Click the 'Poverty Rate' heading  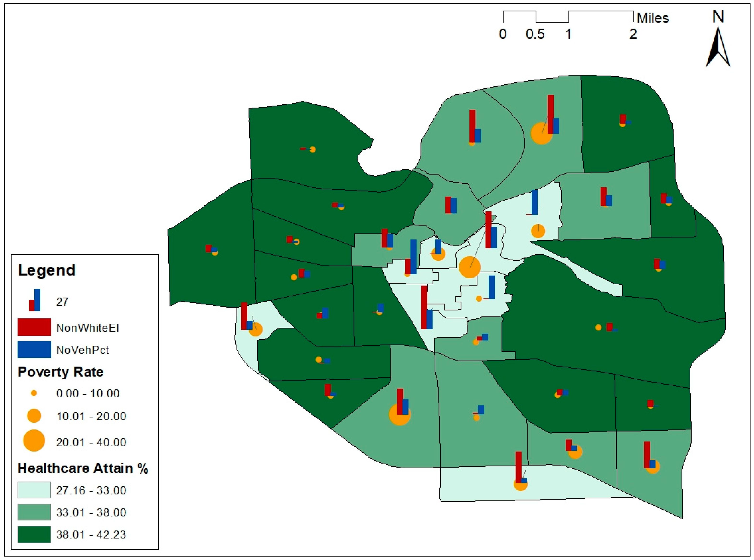pos(61,373)
